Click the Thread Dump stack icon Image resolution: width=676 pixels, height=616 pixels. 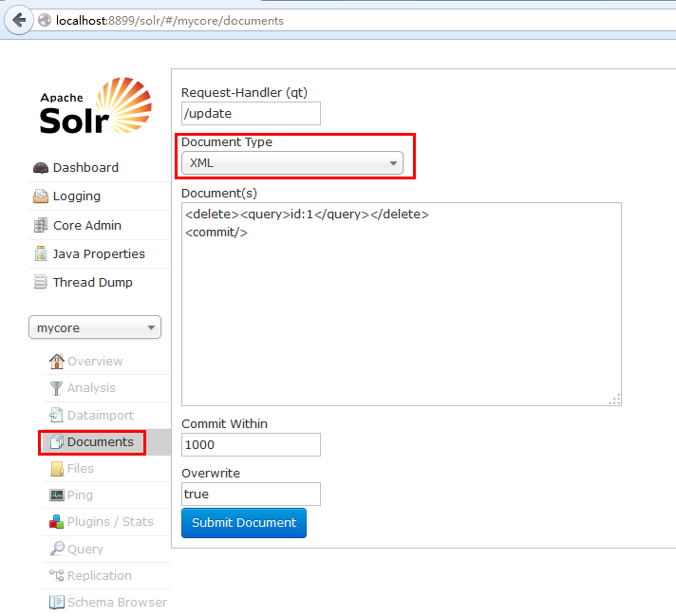[41, 283]
